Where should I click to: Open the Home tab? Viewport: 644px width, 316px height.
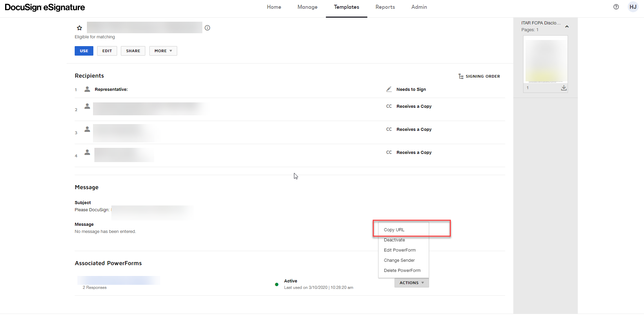274,7
